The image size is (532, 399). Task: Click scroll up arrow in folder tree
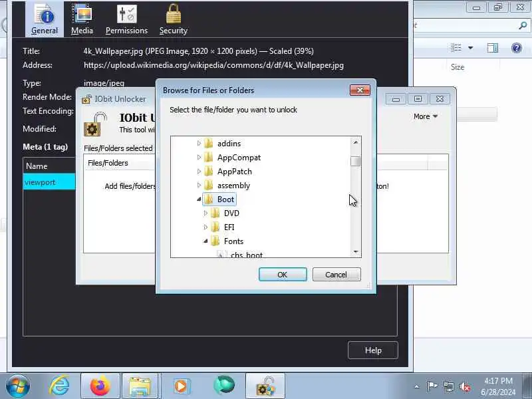356,142
